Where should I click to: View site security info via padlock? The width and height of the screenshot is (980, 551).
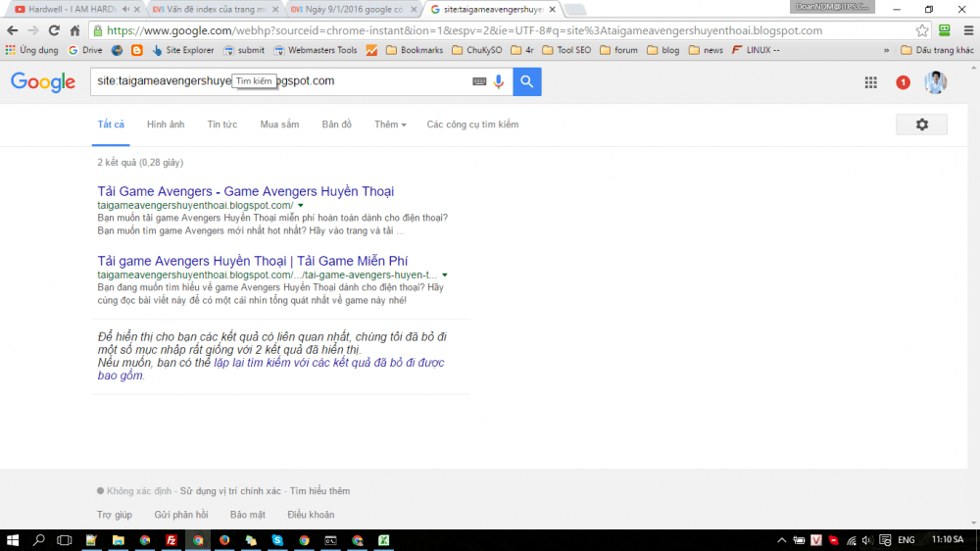(97, 30)
